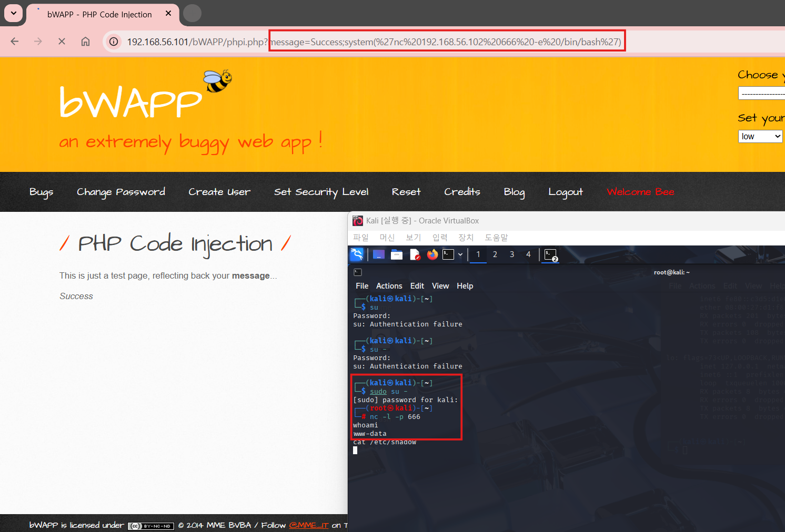Open the Kali file manager icon
The width and height of the screenshot is (785, 532).
coord(397,254)
